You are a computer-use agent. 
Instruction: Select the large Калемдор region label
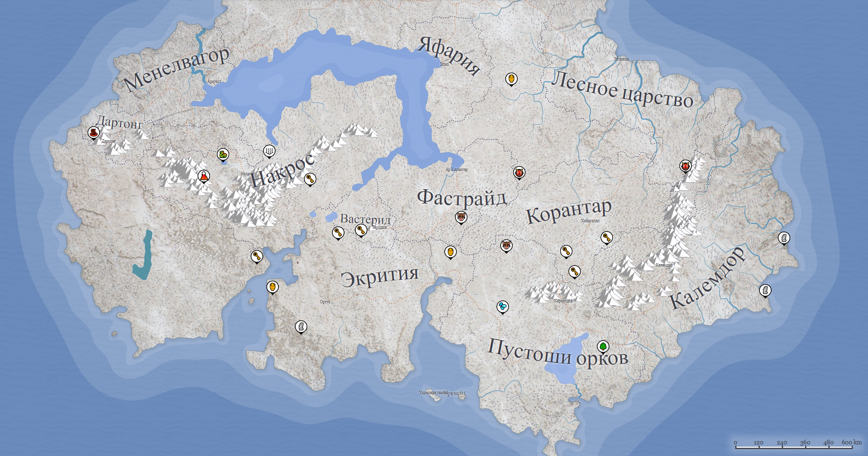tap(707, 278)
